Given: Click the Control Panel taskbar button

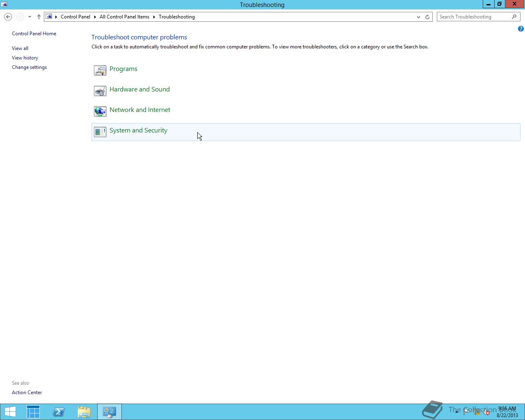Looking at the screenshot, I should [x=110, y=412].
